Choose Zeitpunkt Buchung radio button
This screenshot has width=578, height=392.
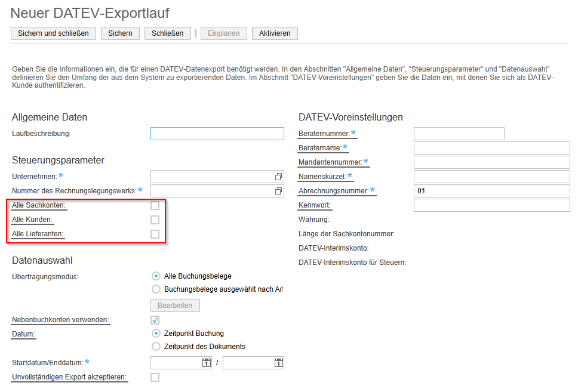[156, 334]
